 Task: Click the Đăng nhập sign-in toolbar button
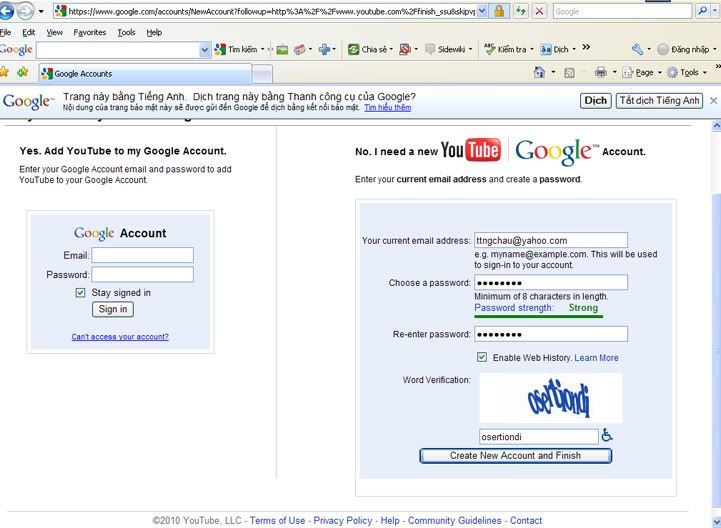[684, 49]
